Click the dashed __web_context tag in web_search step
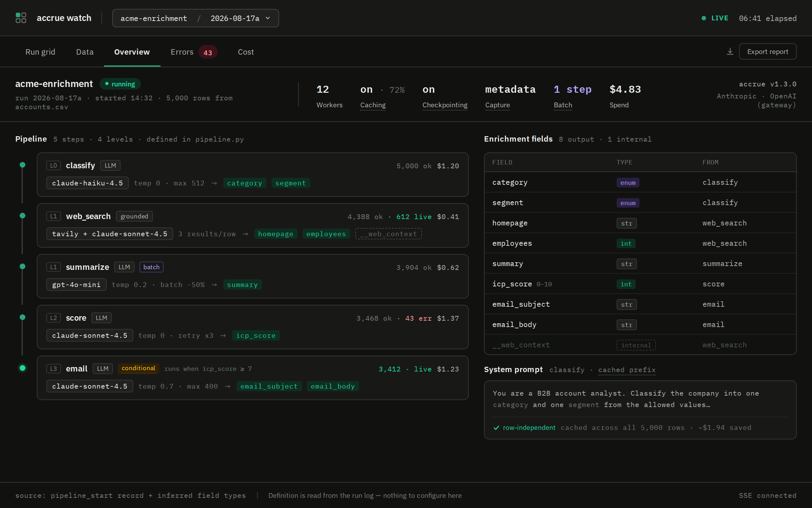The image size is (812, 508). coord(388,234)
